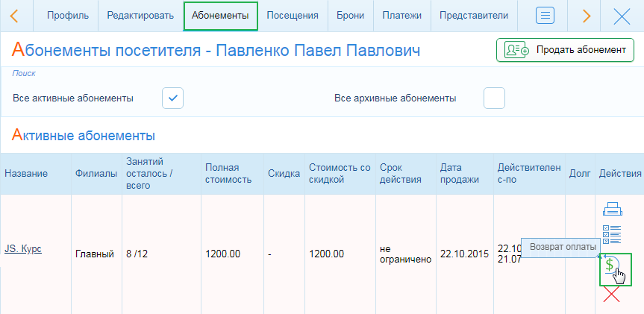Open the JS. Курс subscription link

pos(23,248)
